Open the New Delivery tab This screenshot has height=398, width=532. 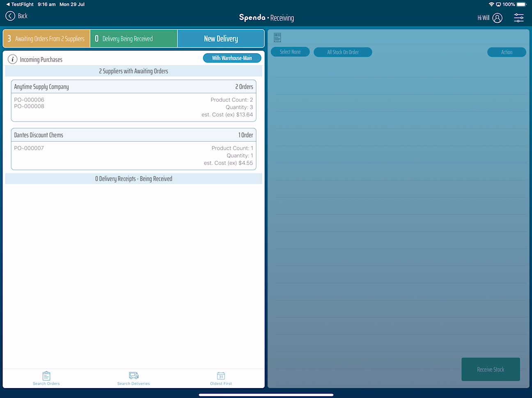point(221,39)
